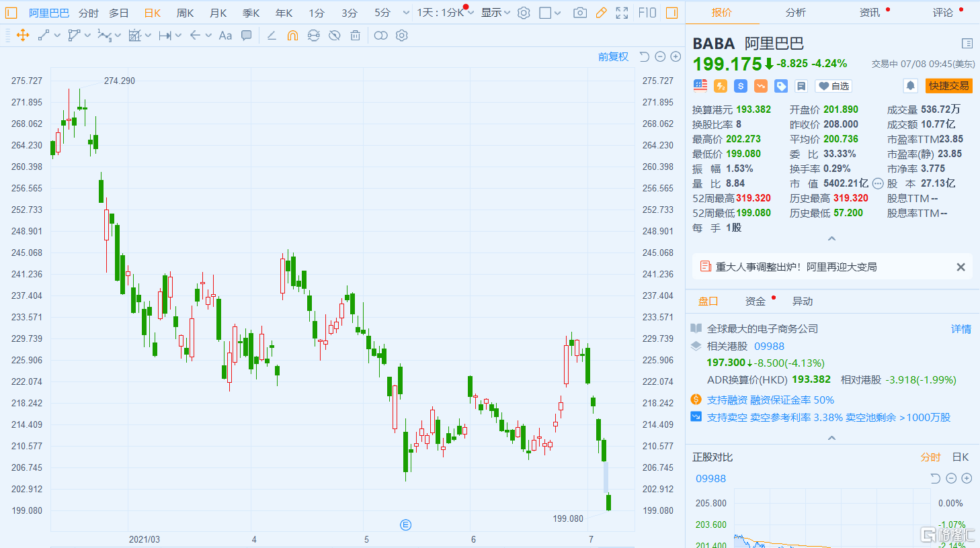Zoom out the main K-line chart
980x548 pixels.
click(x=660, y=57)
